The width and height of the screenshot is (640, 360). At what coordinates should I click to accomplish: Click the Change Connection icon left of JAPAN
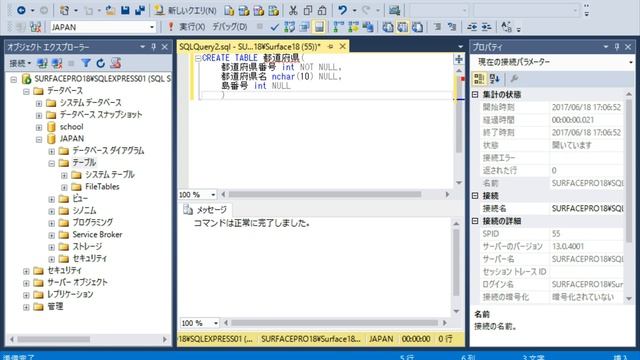coord(36,27)
